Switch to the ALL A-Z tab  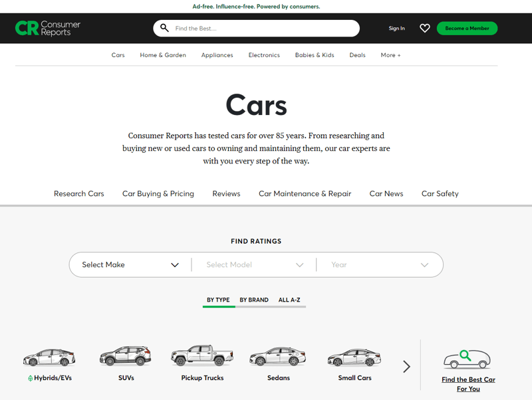click(x=289, y=300)
